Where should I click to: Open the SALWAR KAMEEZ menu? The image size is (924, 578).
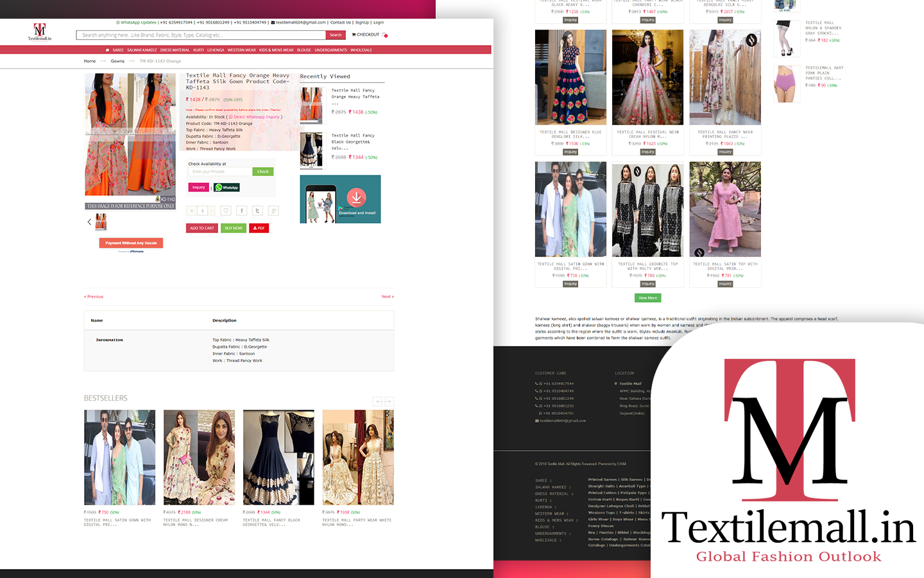point(142,50)
